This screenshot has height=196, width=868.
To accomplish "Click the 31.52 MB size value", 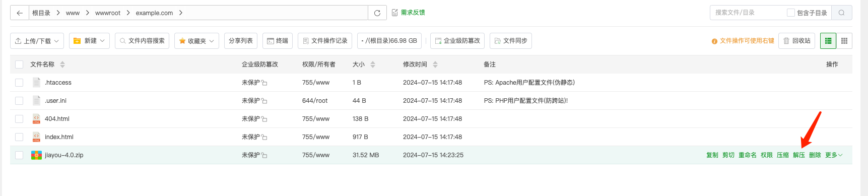I will pos(366,155).
